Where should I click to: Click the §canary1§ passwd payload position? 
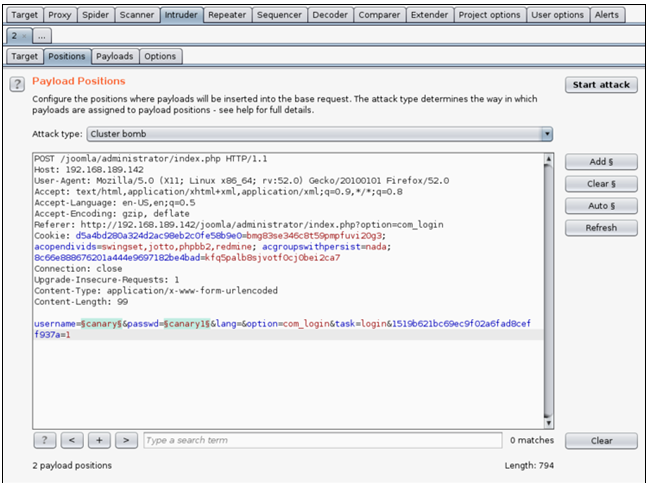(187, 324)
